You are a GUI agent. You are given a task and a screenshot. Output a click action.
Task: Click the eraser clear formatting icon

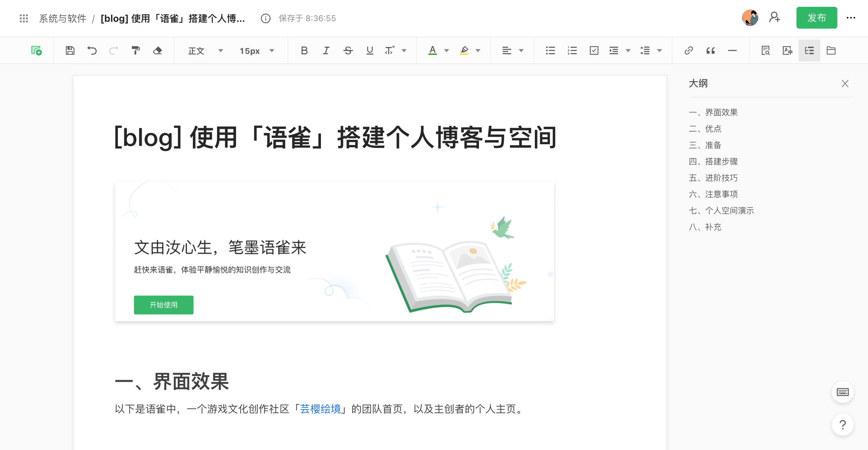tap(157, 50)
